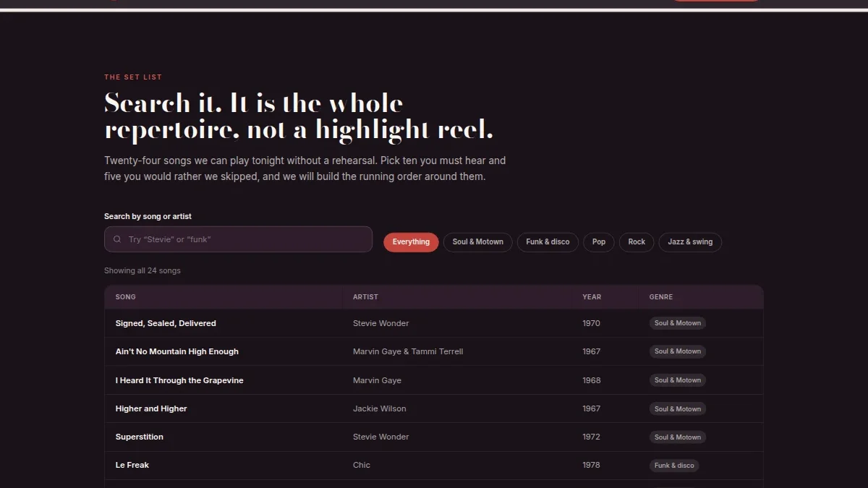The height and width of the screenshot is (488, 868).
Task: Show only Pop songs
Action: [x=599, y=242]
